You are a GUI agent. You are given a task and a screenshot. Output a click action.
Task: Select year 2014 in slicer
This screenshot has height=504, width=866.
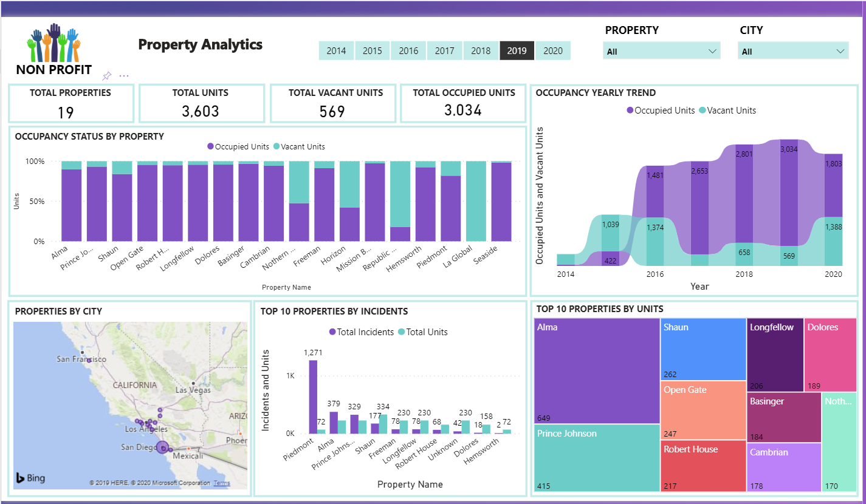pyautogui.click(x=336, y=50)
